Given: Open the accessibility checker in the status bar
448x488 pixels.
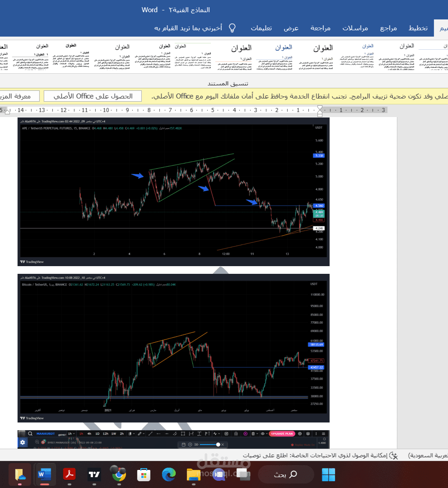Looking at the screenshot, I should click(x=320, y=455).
